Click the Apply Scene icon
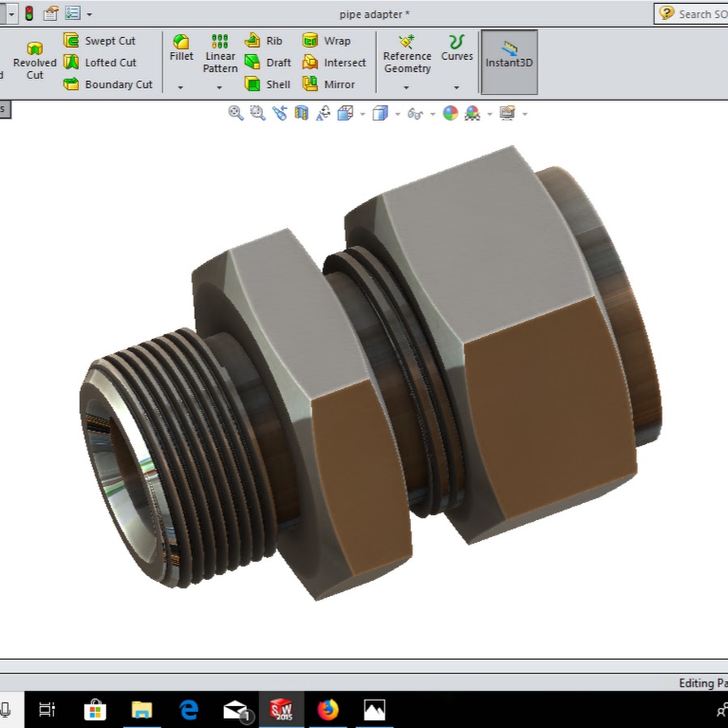The width and height of the screenshot is (728, 728). click(x=472, y=112)
